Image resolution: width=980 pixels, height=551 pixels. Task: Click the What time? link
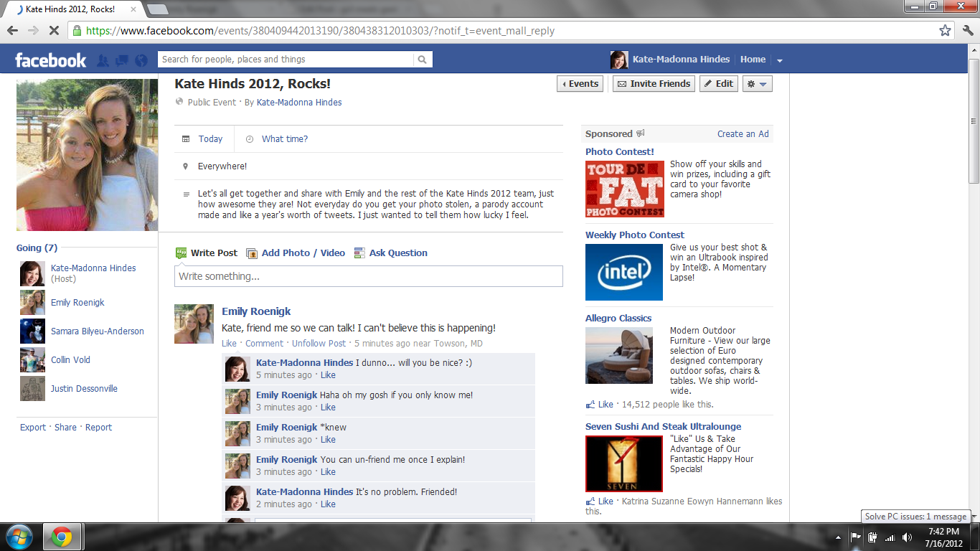[285, 139]
